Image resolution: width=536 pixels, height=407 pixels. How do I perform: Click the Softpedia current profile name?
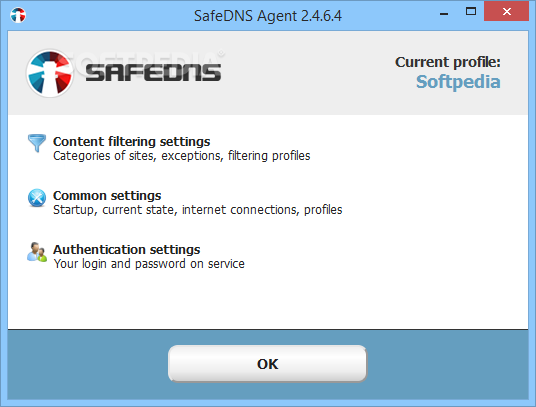pyautogui.click(x=458, y=82)
